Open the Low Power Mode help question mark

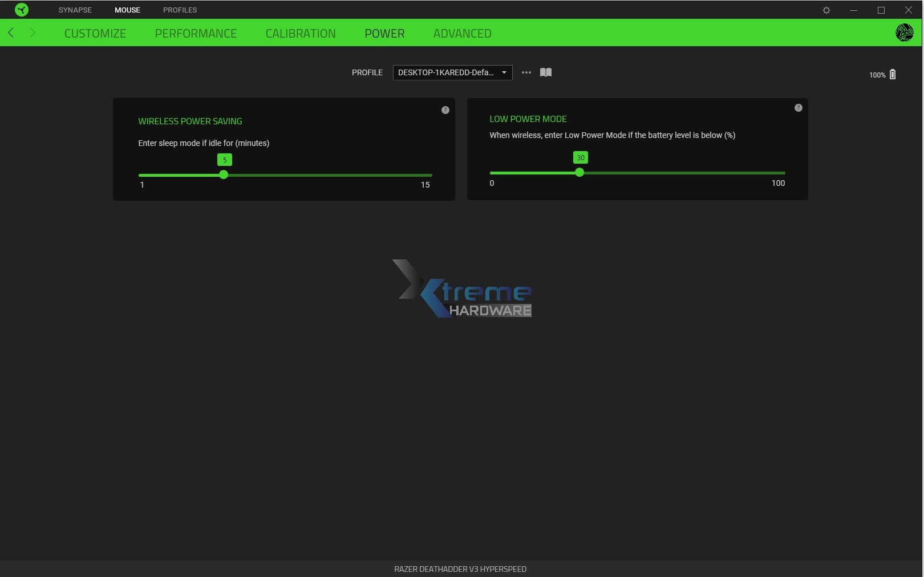798,107
